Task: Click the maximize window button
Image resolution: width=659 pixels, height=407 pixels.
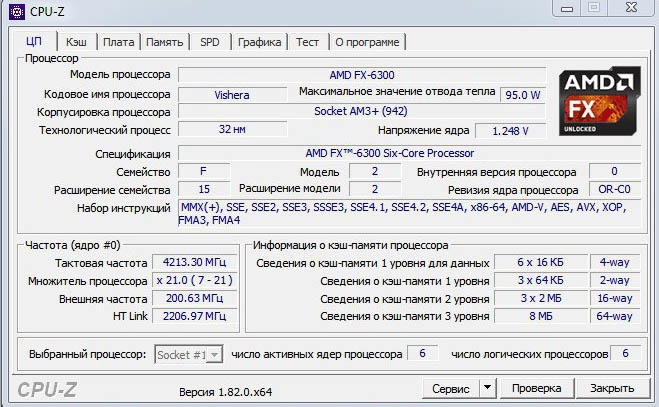Action: coord(593,8)
